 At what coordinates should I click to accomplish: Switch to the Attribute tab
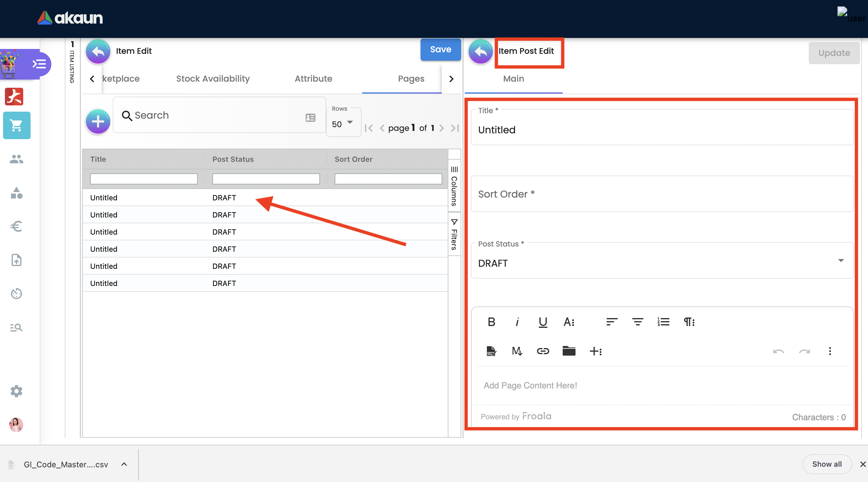[x=313, y=79]
